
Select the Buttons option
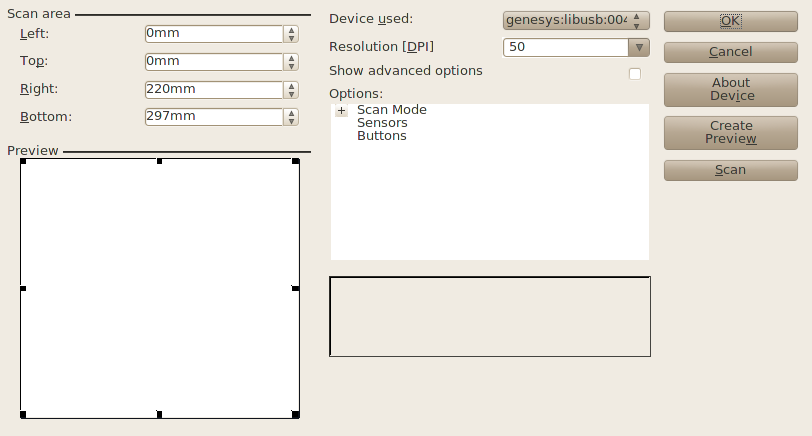[x=382, y=136]
